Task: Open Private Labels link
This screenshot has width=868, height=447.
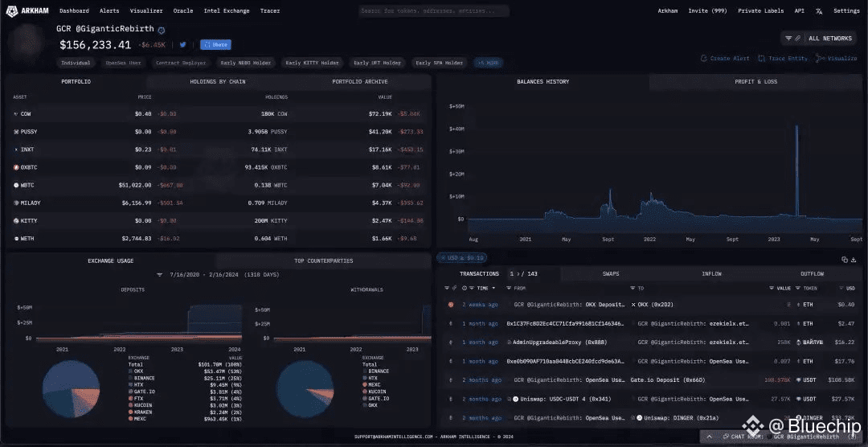Action: coord(760,10)
